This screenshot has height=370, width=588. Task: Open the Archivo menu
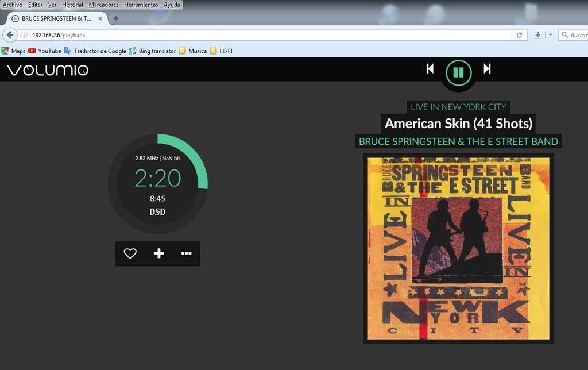pos(13,5)
